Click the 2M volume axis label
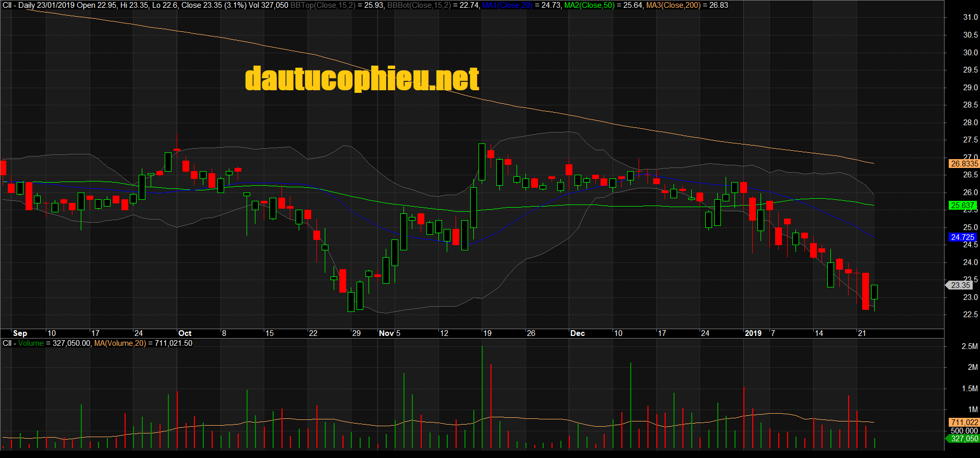 [973, 367]
